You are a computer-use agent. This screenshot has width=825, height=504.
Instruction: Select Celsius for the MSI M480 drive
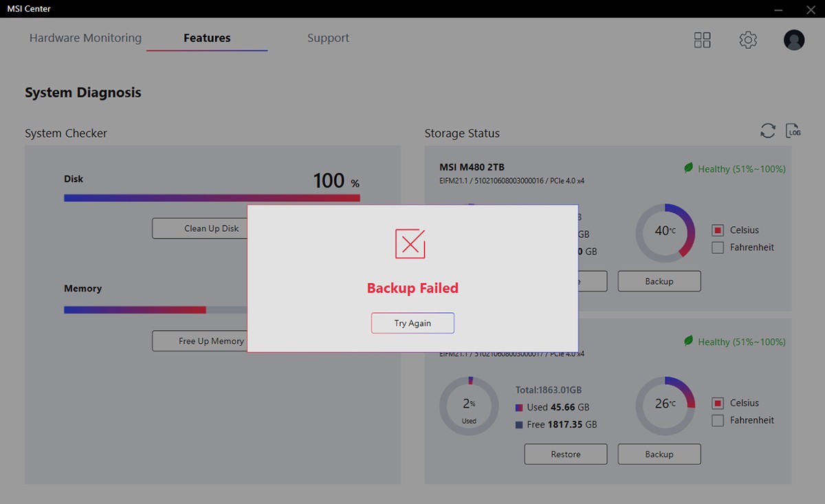(718, 230)
